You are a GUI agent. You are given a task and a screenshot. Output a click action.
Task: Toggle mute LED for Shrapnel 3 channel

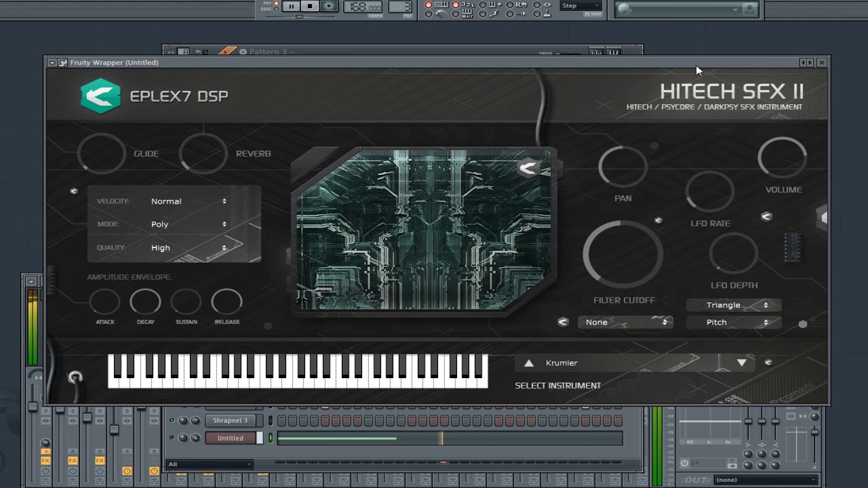tap(172, 421)
